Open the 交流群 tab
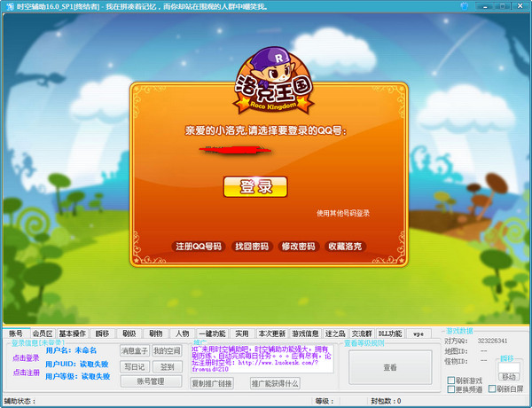532x408 pixels. (362, 333)
